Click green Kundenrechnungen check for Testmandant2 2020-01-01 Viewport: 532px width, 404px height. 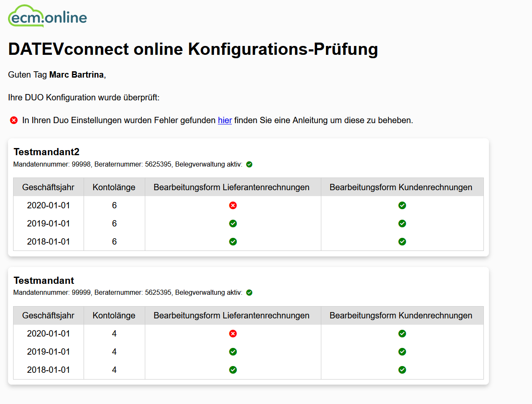pos(402,205)
